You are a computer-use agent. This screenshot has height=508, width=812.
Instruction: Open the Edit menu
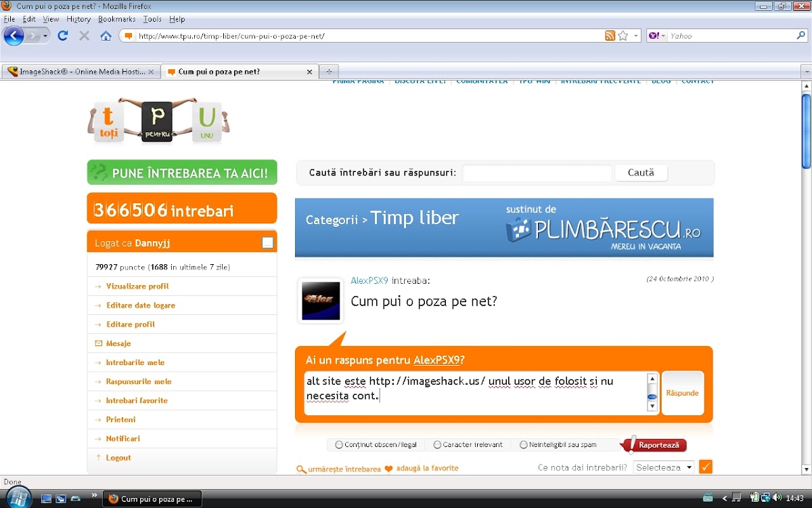(29, 19)
